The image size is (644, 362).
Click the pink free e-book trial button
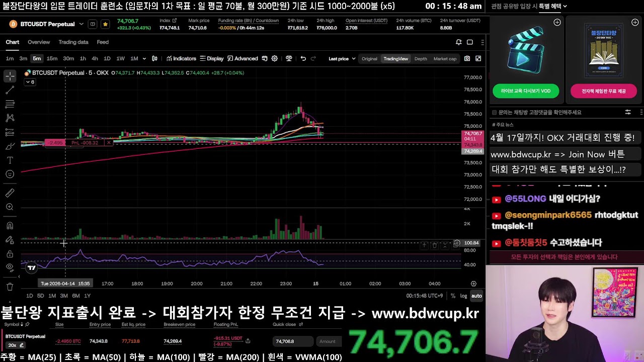tap(604, 91)
